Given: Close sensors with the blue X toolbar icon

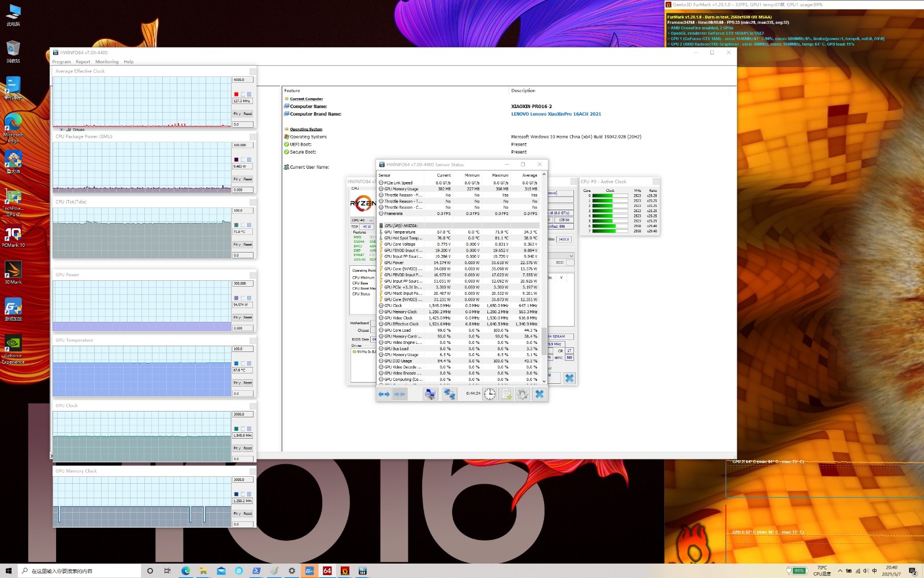Looking at the screenshot, I should click(x=539, y=394).
